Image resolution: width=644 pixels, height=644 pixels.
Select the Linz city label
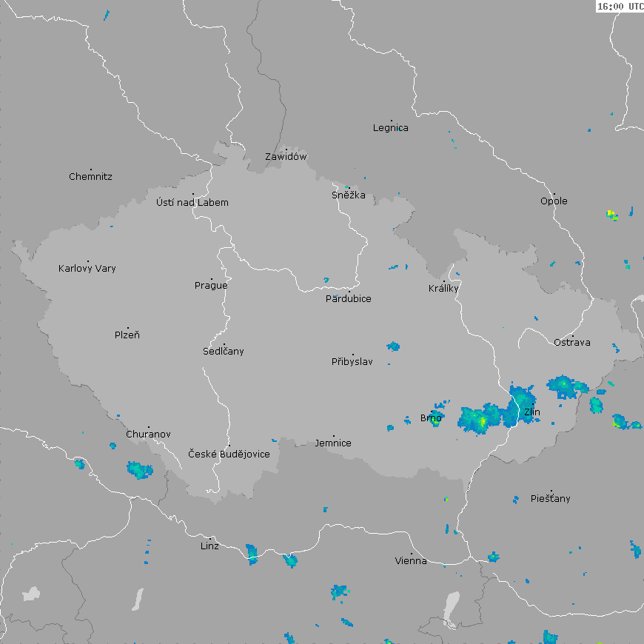pyautogui.click(x=209, y=546)
